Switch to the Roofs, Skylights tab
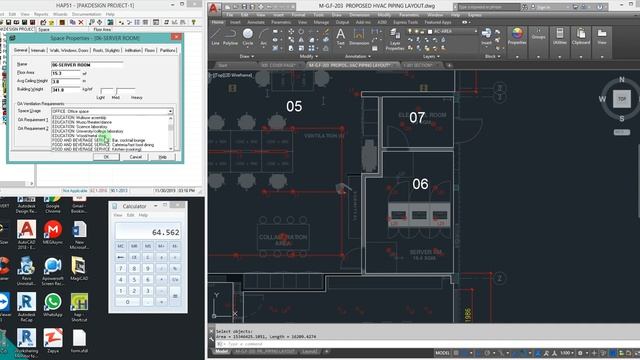 coord(106,50)
